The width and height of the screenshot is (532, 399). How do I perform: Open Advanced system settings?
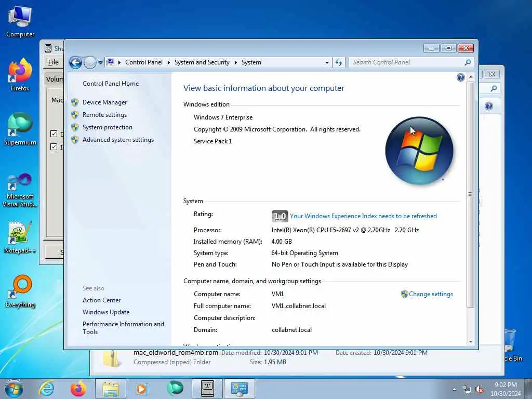[118, 139]
